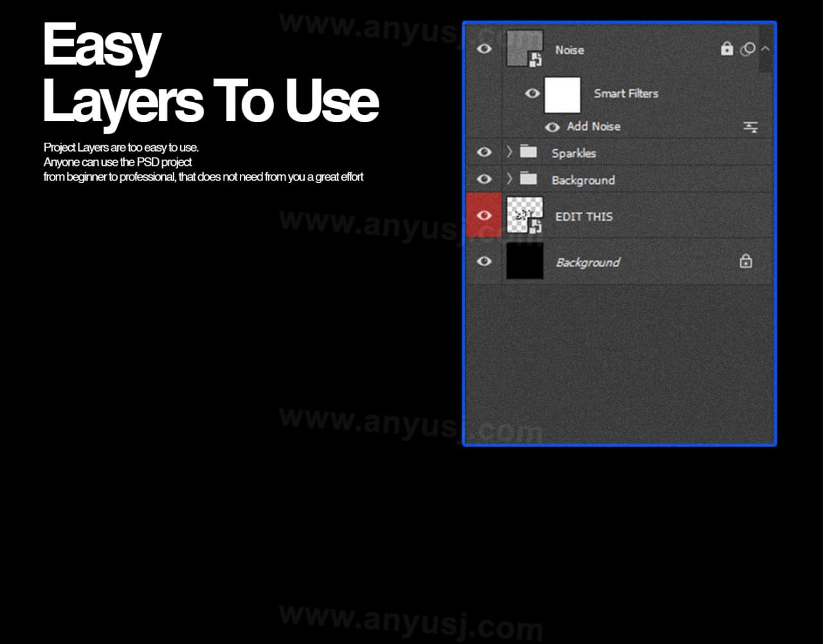Click the Background layer lock icon

[x=746, y=261]
